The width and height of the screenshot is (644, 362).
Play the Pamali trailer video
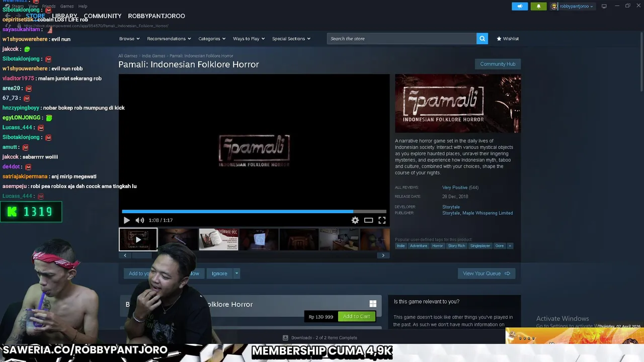[x=126, y=220]
